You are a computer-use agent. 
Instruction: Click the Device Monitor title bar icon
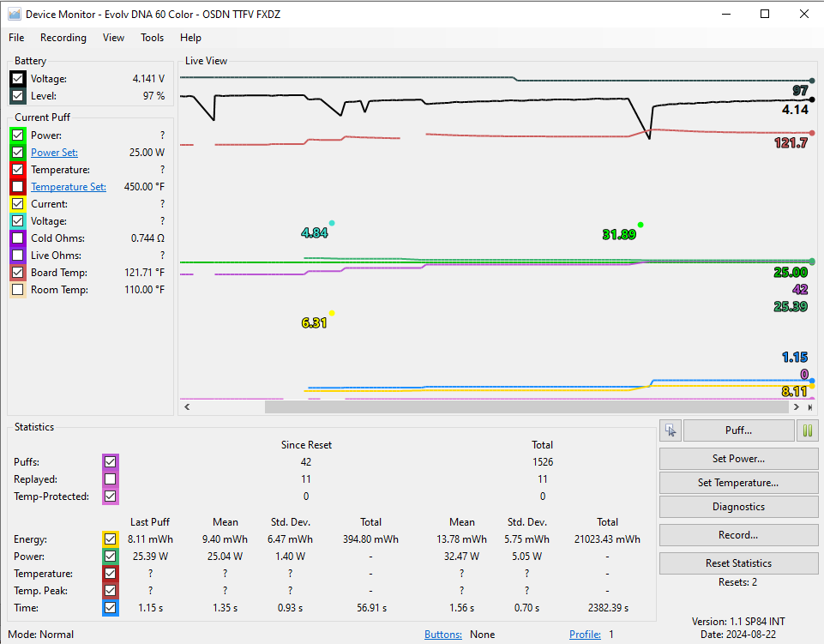pyautogui.click(x=14, y=14)
